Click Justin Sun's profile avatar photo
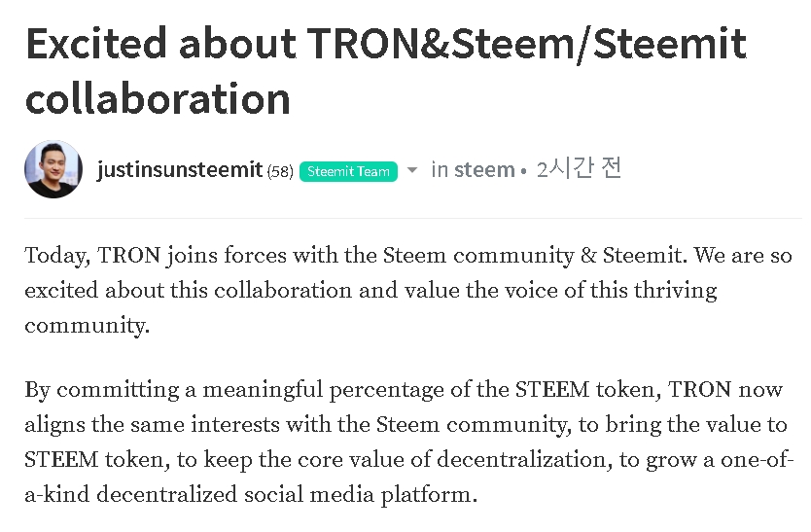Screen dimensions: 811x532 53,169
